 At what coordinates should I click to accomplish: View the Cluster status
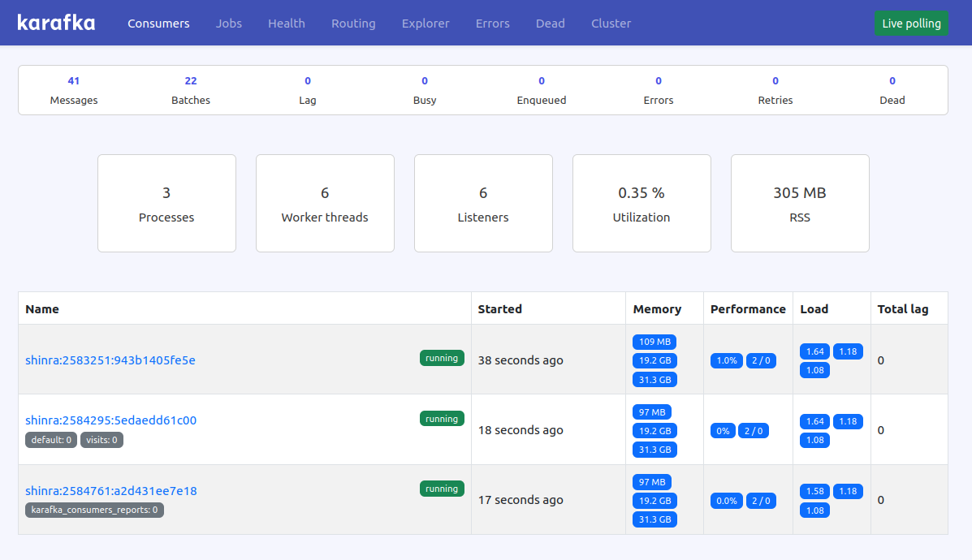pos(611,23)
